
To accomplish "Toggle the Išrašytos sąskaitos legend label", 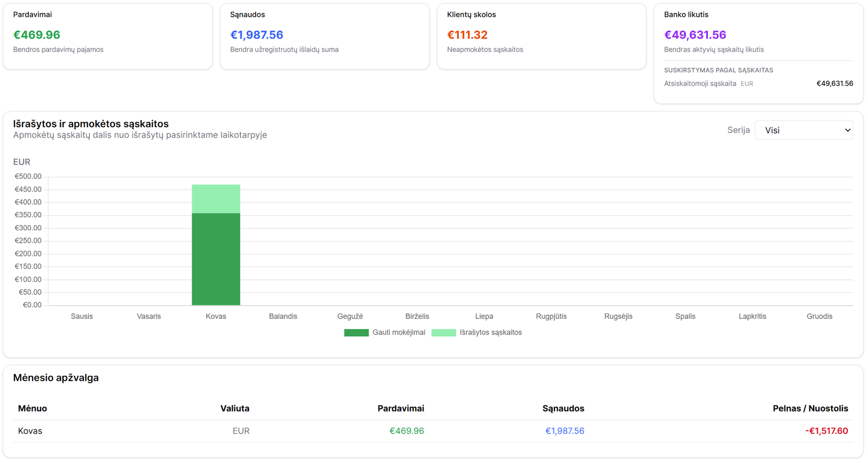I will (x=490, y=332).
